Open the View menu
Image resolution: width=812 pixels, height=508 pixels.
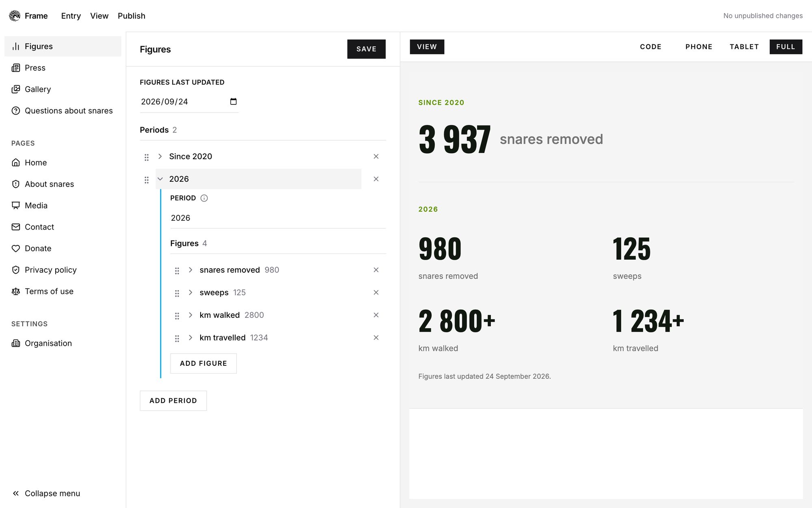99,16
